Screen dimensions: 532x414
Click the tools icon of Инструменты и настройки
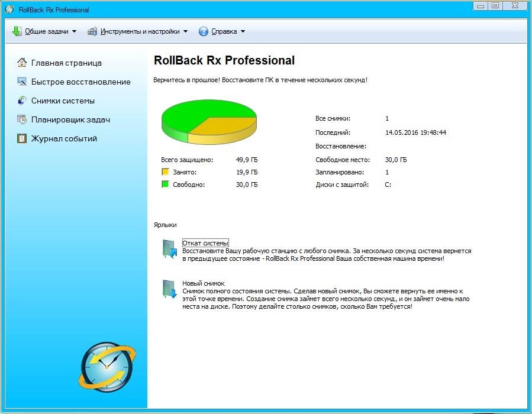92,31
